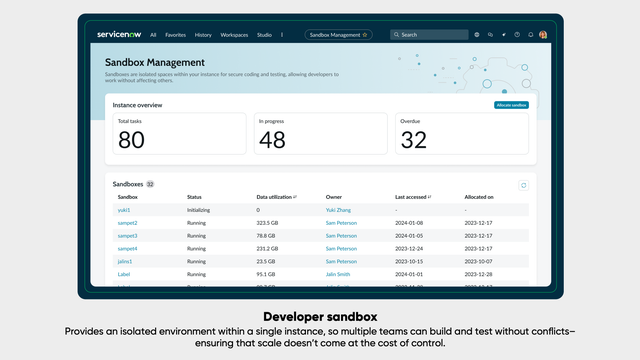640x360 pixels.
Task: Open the Studio menu
Action: (x=264, y=35)
